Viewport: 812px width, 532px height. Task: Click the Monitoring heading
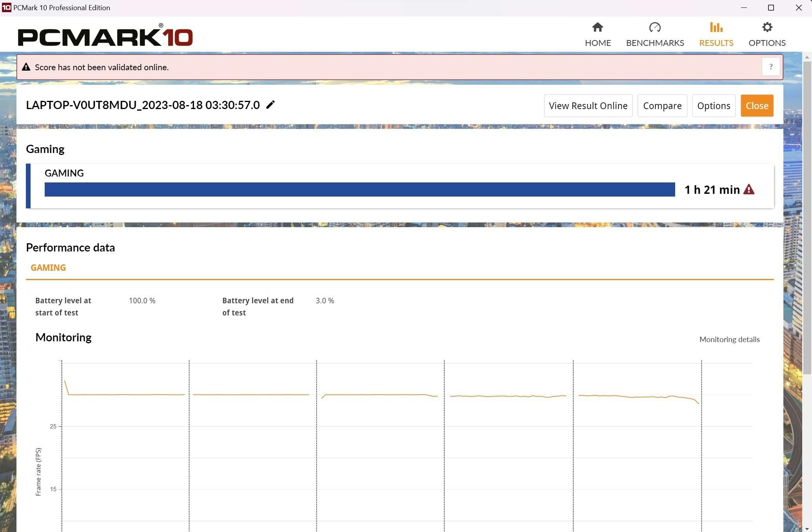64,337
